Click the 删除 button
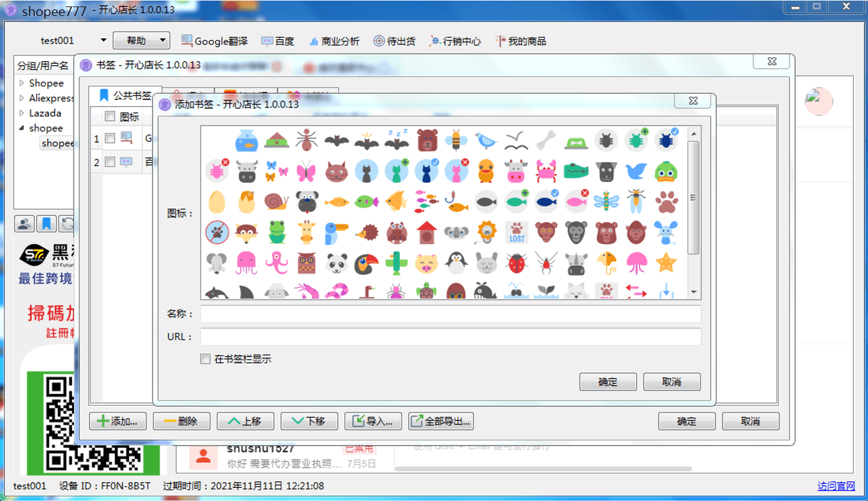 [x=182, y=421]
